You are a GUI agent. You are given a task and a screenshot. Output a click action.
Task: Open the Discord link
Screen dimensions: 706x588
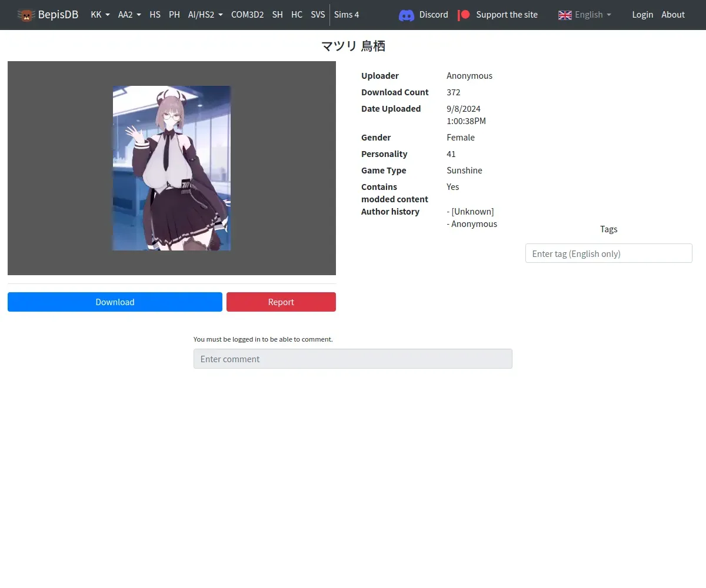pyautogui.click(x=424, y=15)
